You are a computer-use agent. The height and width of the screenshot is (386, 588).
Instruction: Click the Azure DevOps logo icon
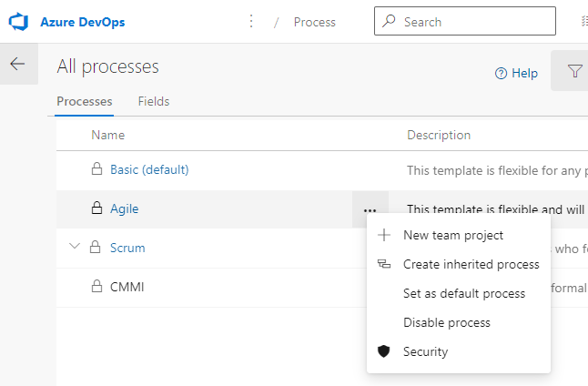pos(18,22)
